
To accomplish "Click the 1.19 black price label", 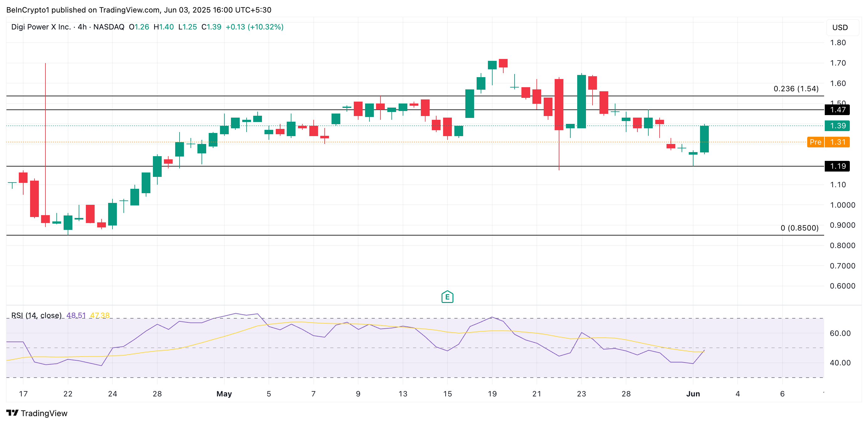I will (837, 166).
